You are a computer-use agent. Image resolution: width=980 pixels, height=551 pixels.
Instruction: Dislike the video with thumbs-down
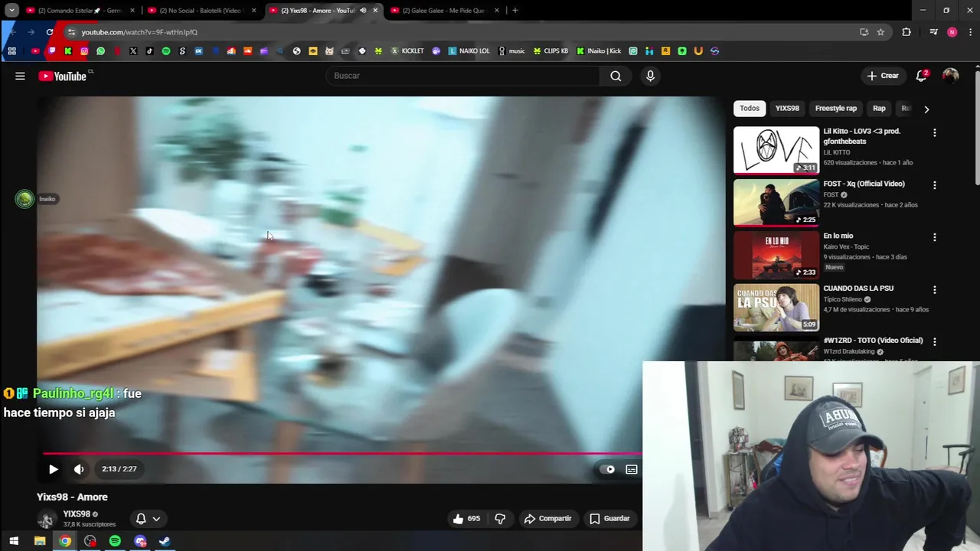pos(500,518)
